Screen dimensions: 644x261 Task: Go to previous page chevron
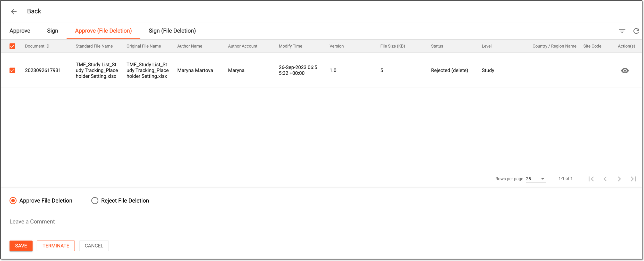(605, 179)
